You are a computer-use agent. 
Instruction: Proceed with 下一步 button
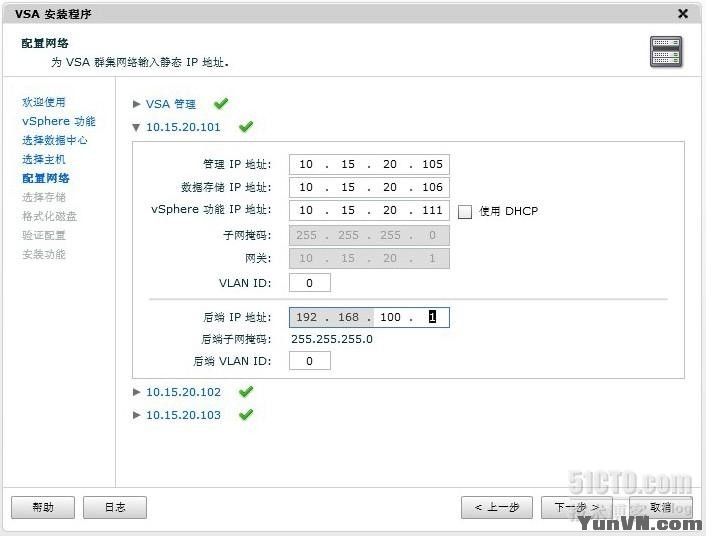point(577,507)
